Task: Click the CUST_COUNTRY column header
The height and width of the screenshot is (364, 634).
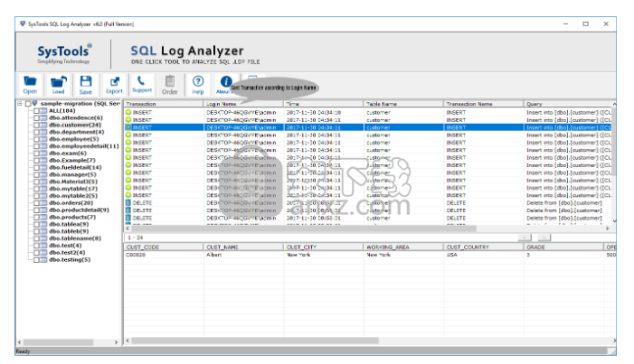Action: pos(483,247)
